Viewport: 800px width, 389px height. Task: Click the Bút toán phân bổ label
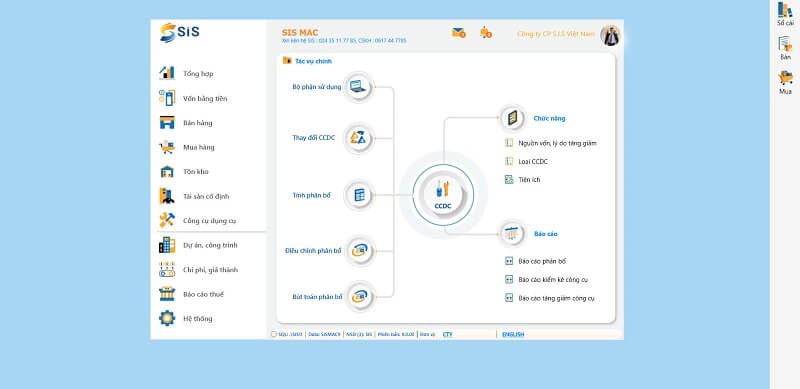[317, 297]
